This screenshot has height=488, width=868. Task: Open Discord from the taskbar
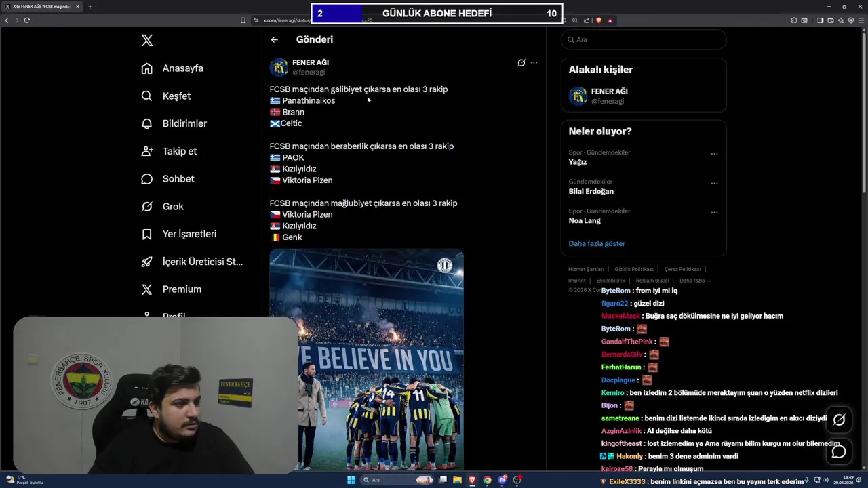(502, 480)
